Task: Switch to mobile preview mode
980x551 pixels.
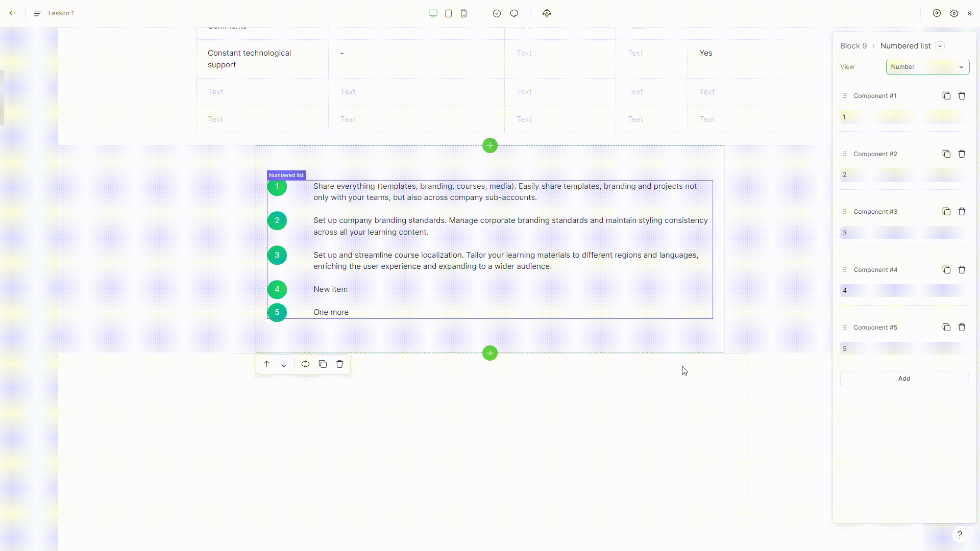Action: (x=463, y=13)
